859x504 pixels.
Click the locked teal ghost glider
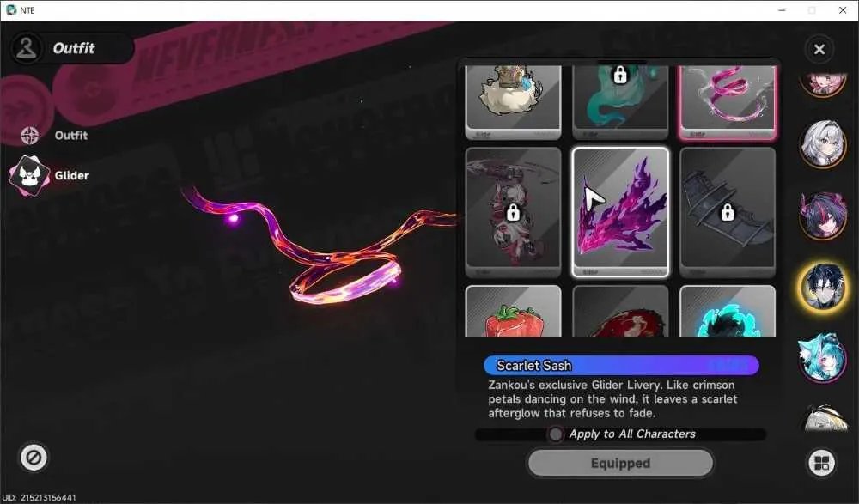(x=620, y=102)
